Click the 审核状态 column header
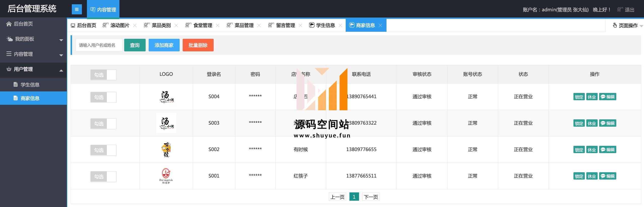The height and width of the screenshot is (207, 644). (x=422, y=74)
